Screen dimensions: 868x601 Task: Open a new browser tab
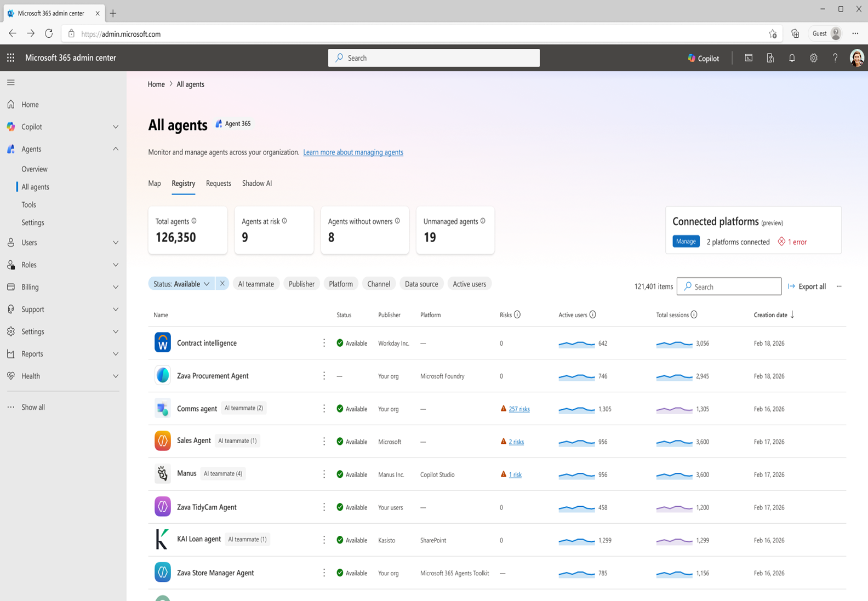113,13
